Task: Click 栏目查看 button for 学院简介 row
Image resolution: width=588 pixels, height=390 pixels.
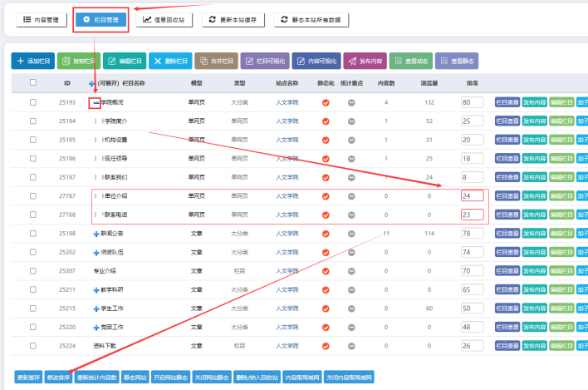Action: [507, 121]
